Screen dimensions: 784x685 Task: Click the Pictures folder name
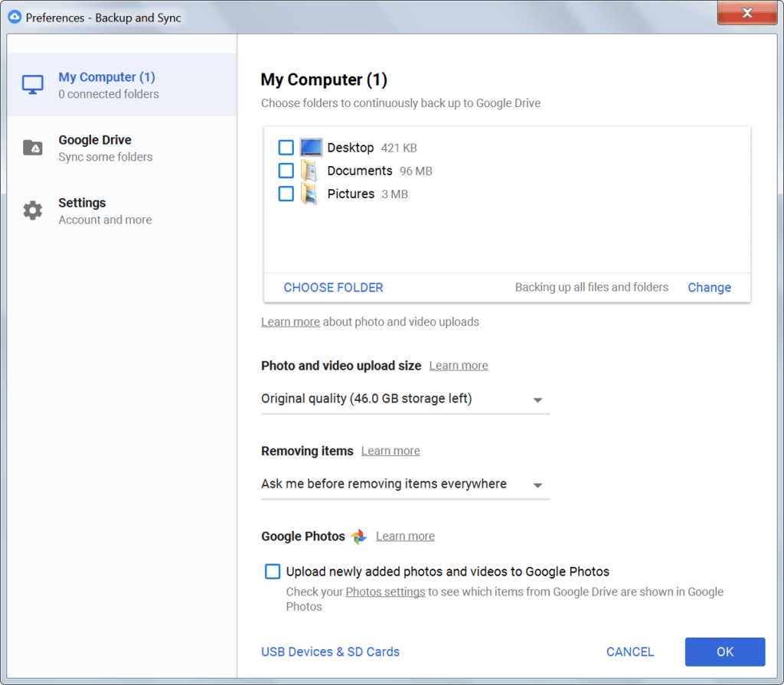[351, 194]
